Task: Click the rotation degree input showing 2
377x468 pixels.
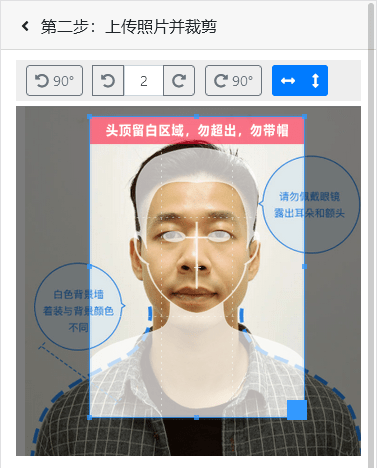Action: coord(144,80)
